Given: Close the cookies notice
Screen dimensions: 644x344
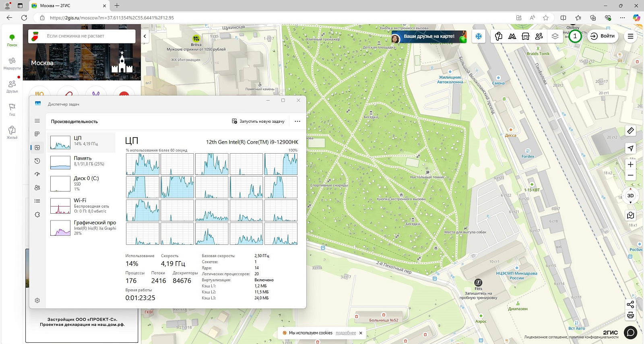Looking at the screenshot, I should [x=361, y=333].
